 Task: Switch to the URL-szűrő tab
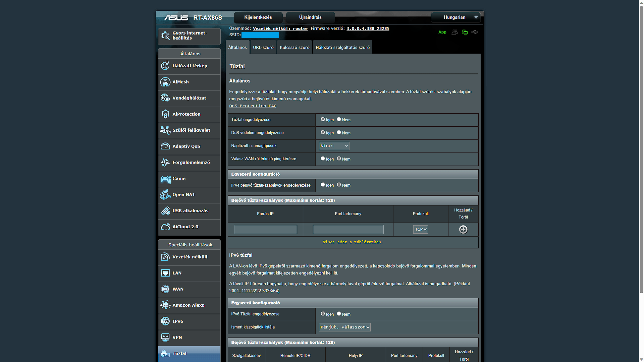[x=263, y=47]
